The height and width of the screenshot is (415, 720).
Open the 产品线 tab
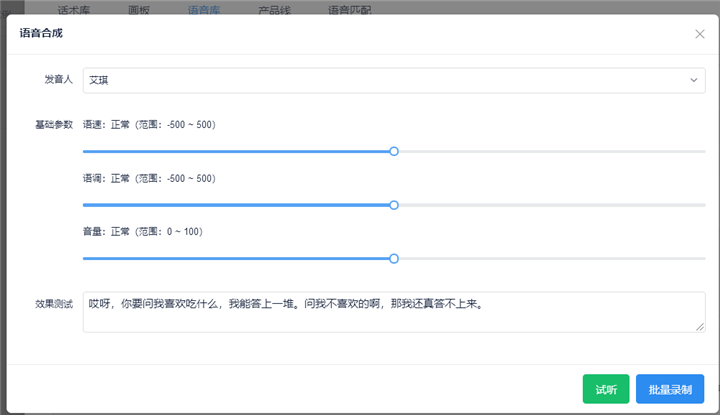click(x=274, y=10)
